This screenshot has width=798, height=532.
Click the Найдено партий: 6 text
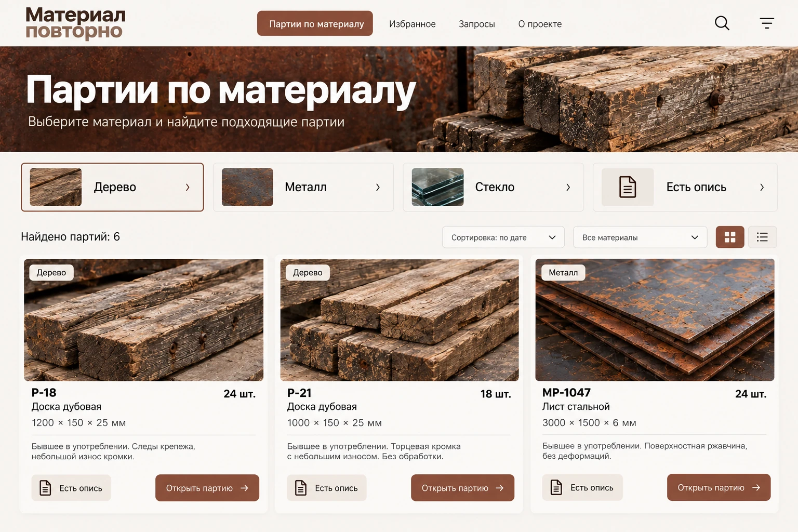(x=70, y=237)
